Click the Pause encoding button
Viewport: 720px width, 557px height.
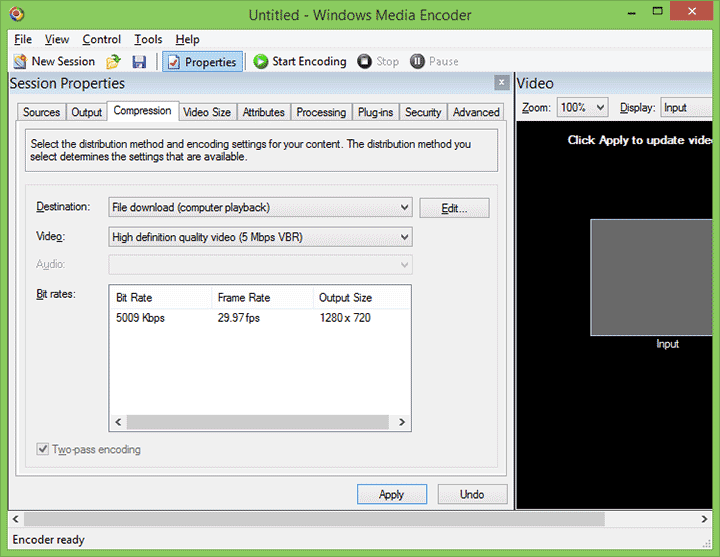tap(434, 62)
